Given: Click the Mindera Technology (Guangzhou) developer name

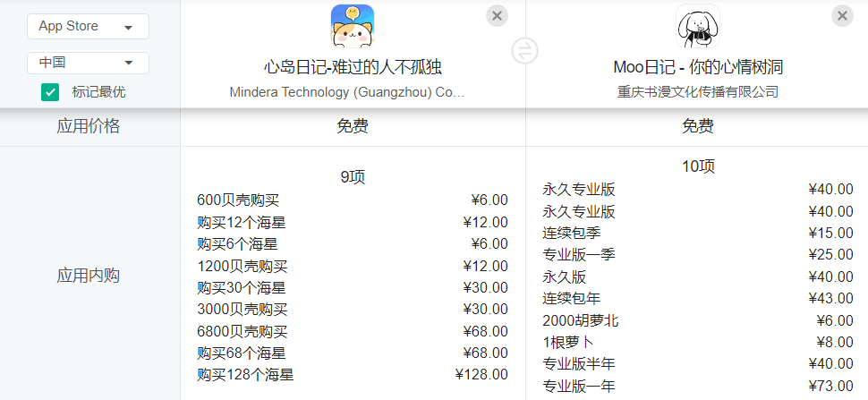Looking at the screenshot, I should [347, 92].
